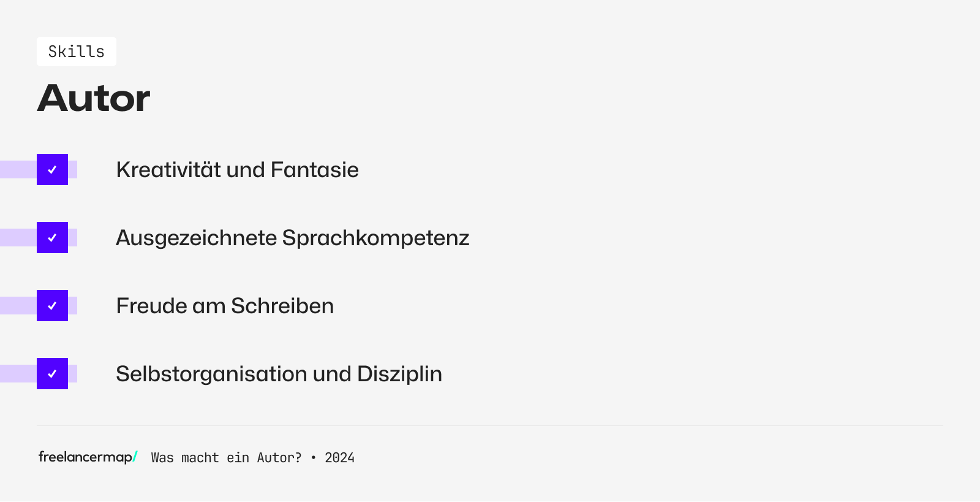Click the Freude am Schreiben label
The width and height of the screenshot is (980, 502).
(x=225, y=306)
